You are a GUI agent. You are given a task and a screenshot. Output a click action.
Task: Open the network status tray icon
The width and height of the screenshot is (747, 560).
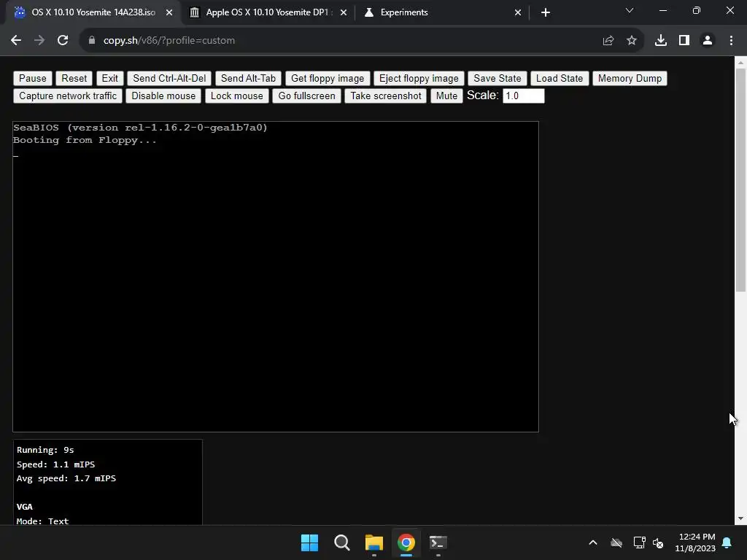click(639, 542)
